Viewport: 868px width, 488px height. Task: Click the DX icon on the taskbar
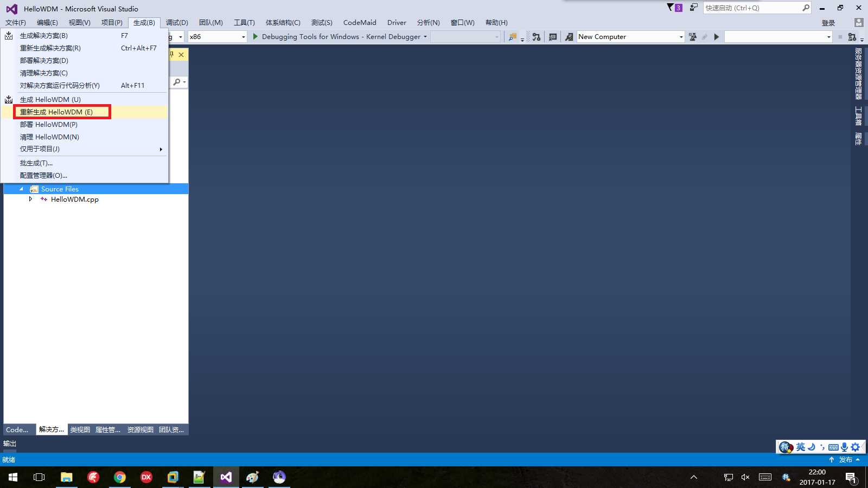tap(146, 477)
